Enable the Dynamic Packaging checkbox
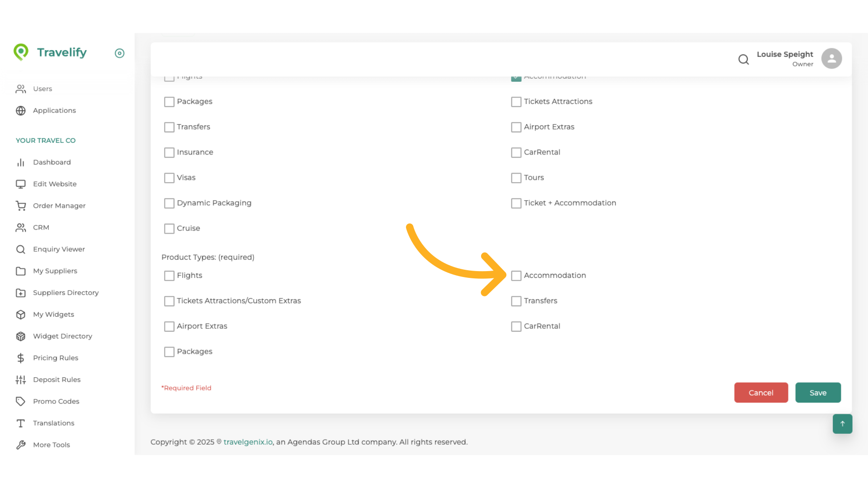The height and width of the screenshot is (488, 868). [169, 203]
